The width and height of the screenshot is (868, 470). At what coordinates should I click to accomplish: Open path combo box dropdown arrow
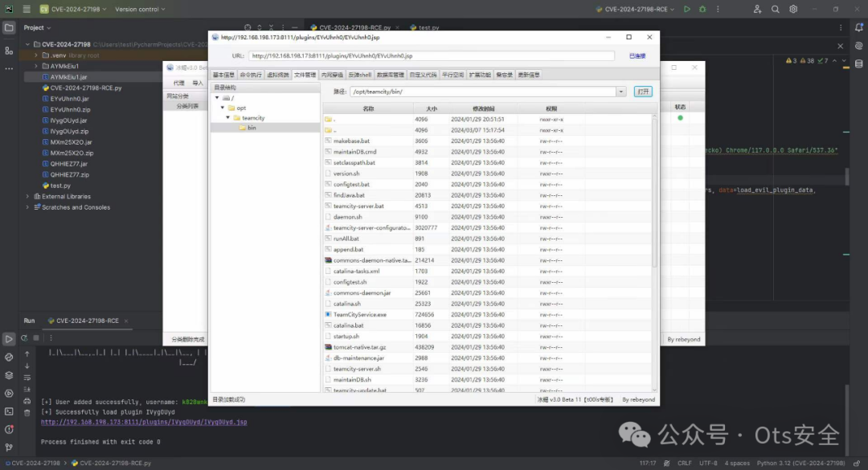click(x=621, y=92)
